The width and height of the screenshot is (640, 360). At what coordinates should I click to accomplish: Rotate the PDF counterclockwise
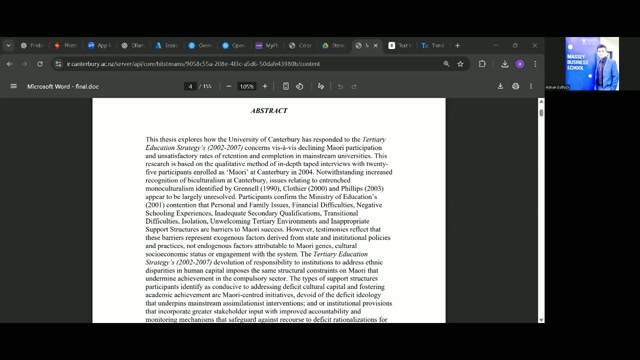300,86
